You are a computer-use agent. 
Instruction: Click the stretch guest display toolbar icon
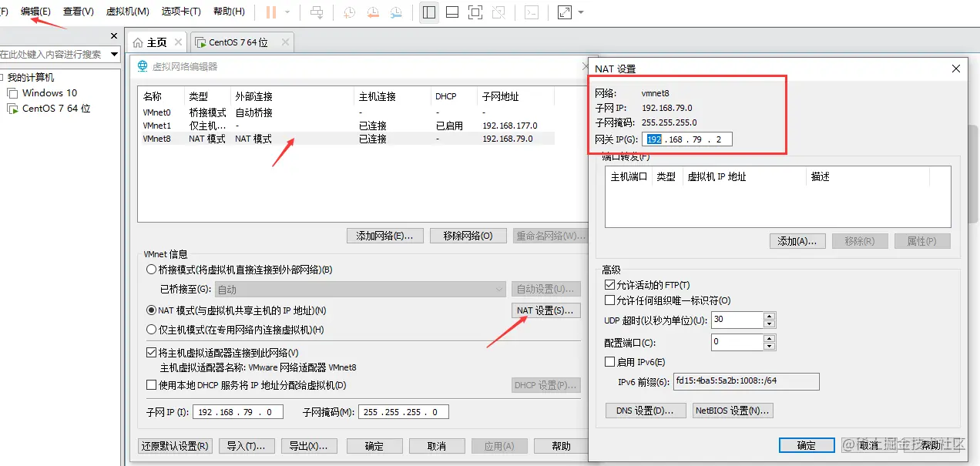tap(565, 12)
